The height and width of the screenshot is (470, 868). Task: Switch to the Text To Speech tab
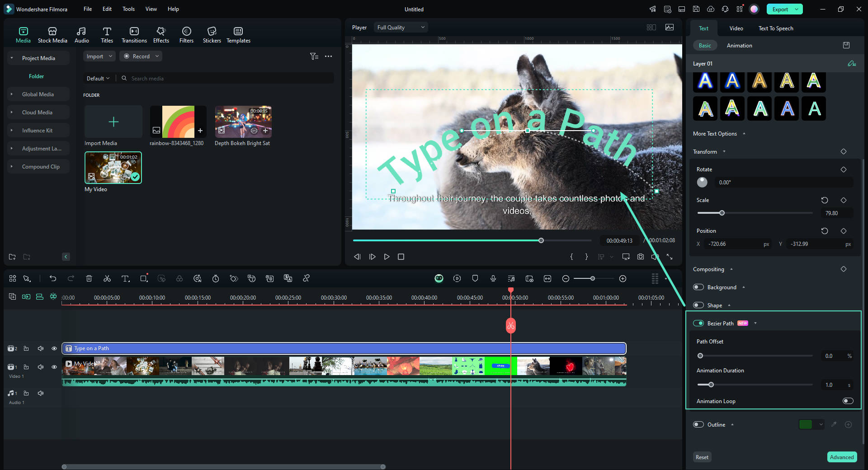tap(776, 28)
